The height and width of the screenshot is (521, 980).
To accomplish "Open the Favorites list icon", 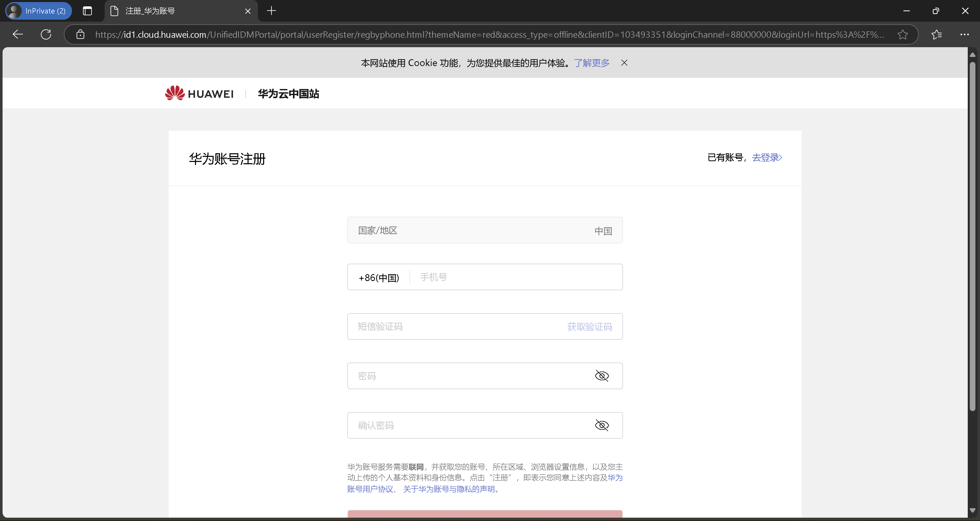I will coord(937,35).
